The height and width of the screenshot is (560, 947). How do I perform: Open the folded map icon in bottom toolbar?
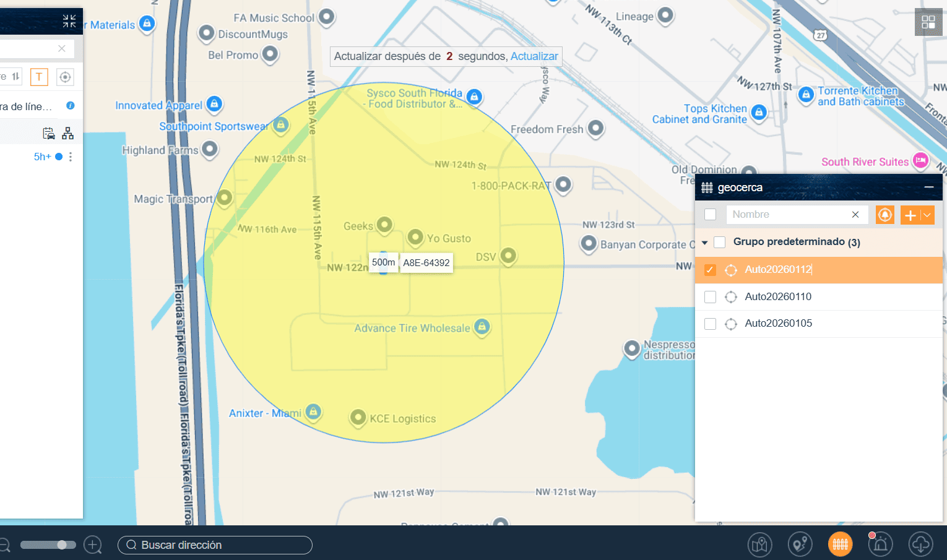(x=760, y=545)
